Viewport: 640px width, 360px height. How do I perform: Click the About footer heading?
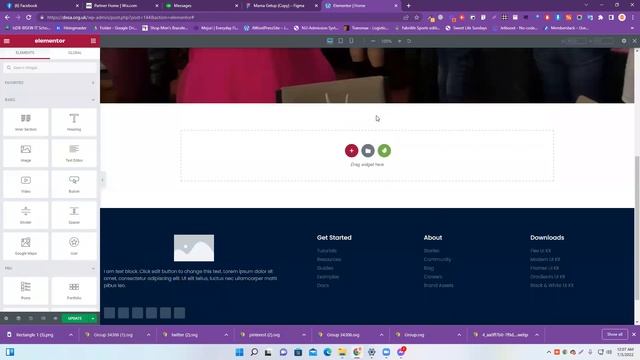(x=433, y=238)
